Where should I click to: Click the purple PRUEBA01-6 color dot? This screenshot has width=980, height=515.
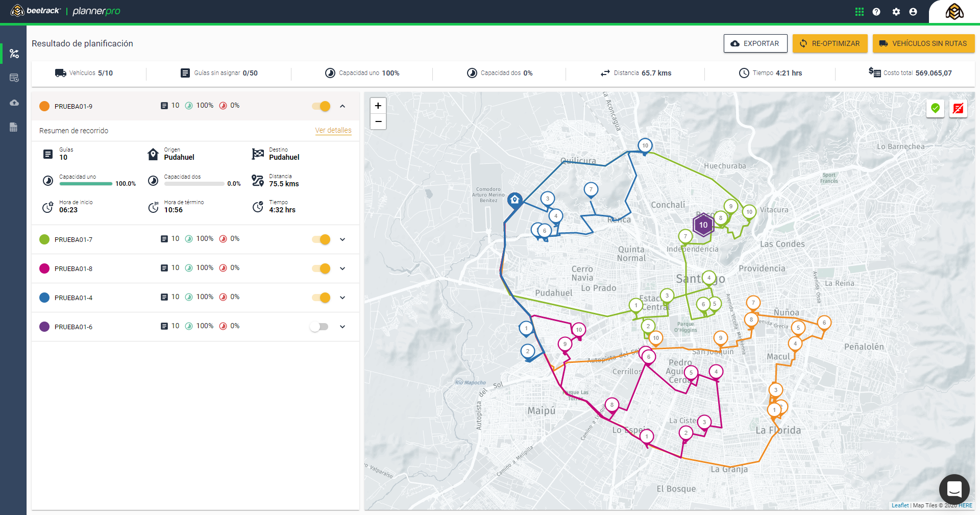[44, 327]
